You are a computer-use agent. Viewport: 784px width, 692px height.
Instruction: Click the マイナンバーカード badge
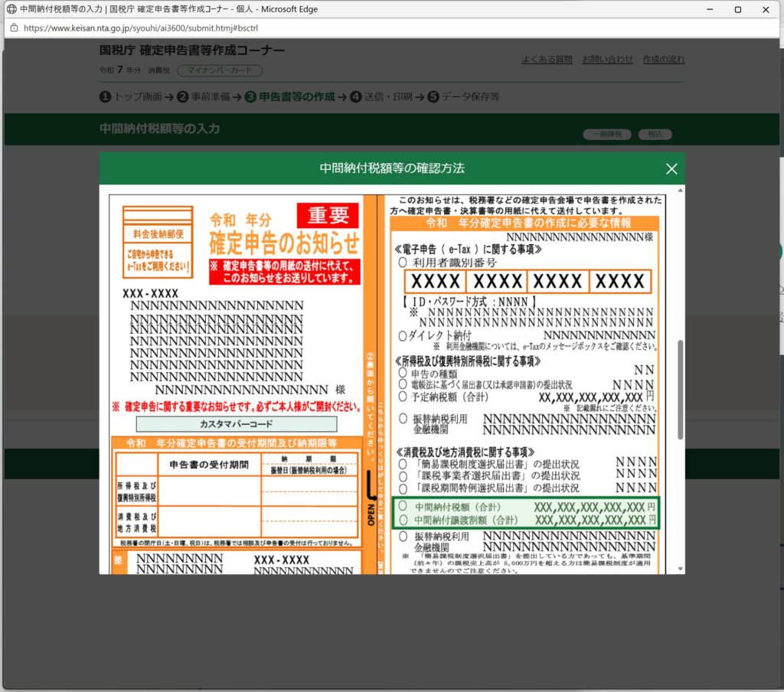220,70
